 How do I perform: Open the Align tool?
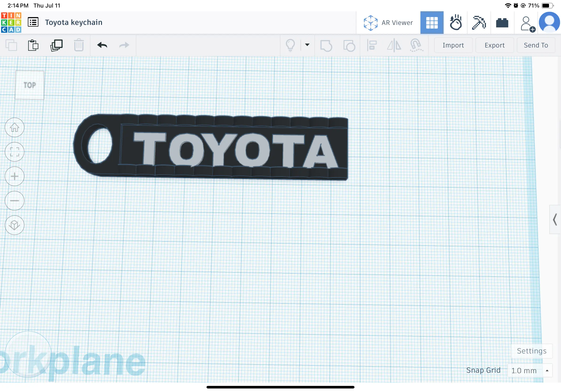point(372,45)
